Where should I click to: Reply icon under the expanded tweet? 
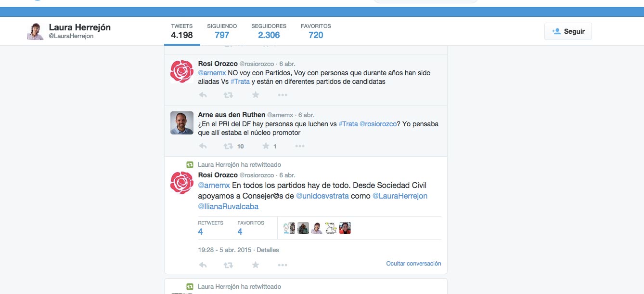click(203, 265)
